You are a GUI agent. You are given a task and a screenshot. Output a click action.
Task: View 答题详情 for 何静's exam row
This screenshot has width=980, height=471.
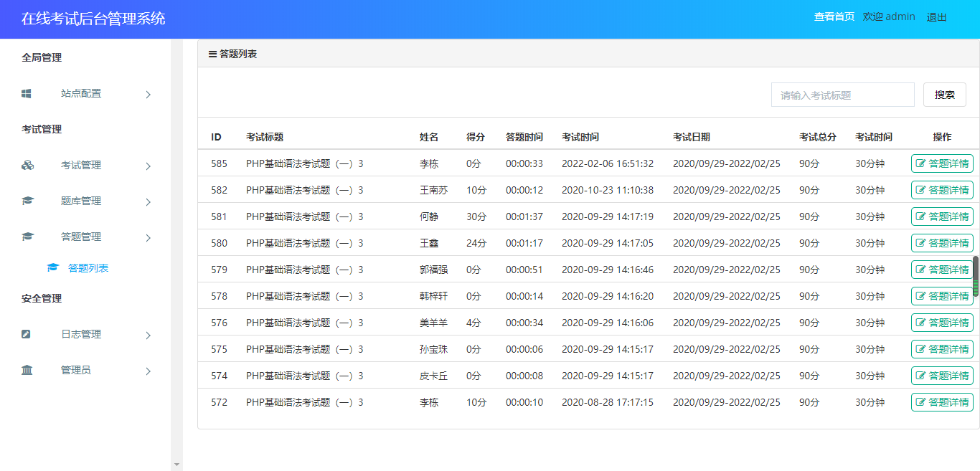pos(942,217)
